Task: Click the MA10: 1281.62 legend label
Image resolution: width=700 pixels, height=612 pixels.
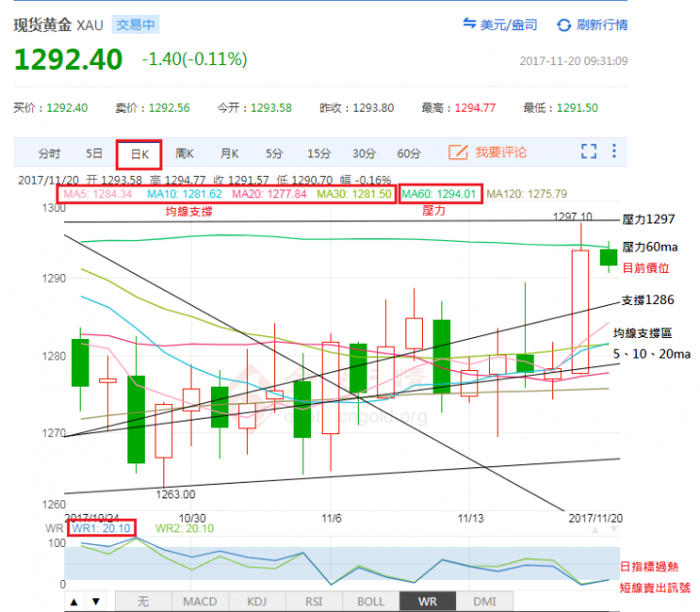Action: pos(185,194)
